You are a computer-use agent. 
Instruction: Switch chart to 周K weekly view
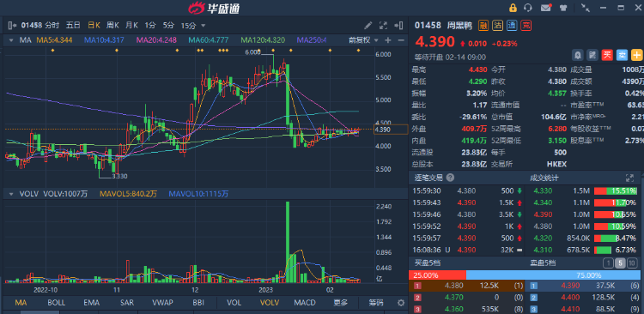(112, 26)
